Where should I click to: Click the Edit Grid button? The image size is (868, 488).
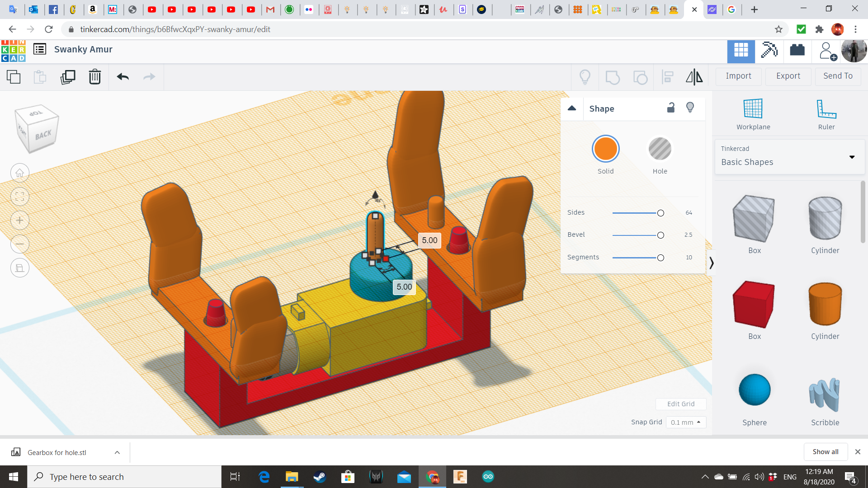(x=680, y=404)
